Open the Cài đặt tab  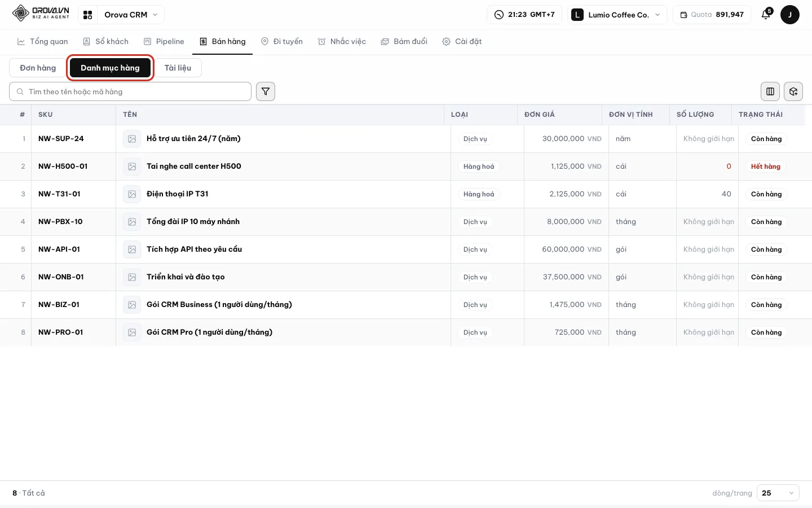[x=462, y=41]
